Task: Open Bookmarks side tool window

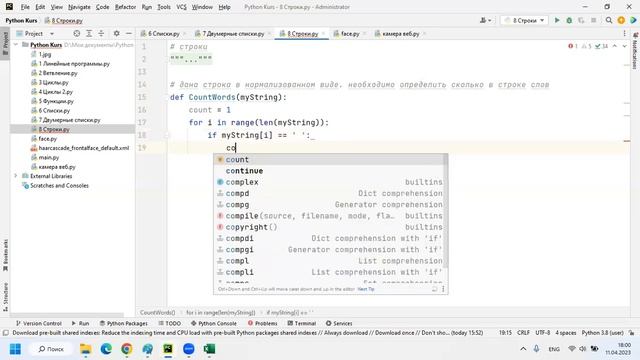Action: 5,255
